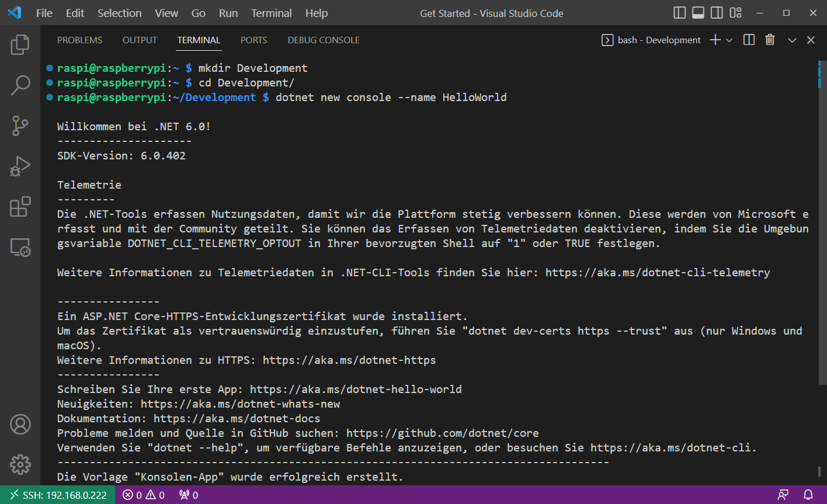Kill terminal with the trash icon

770,40
